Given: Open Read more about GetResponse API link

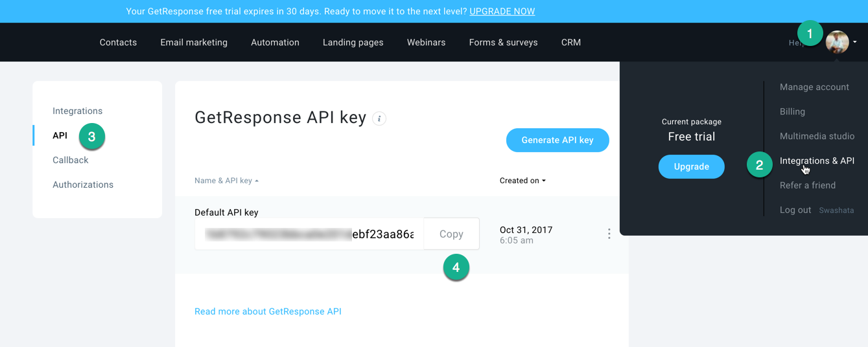Looking at the screenshot, I should click(x=268, y=311).
